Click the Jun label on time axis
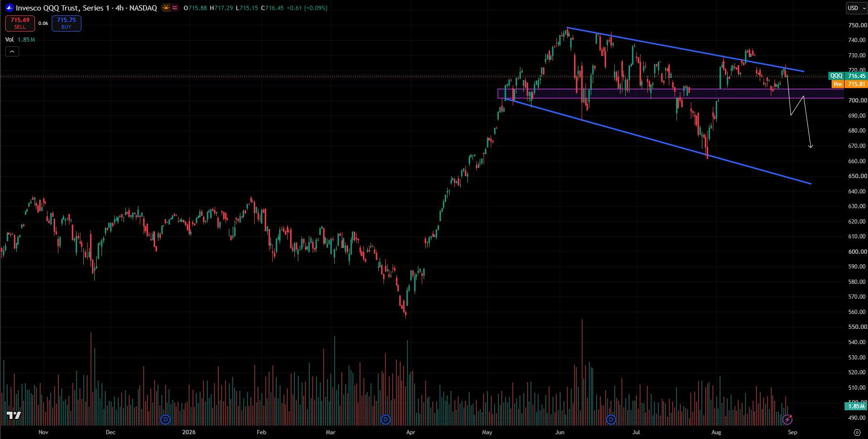The image size is (868, 439). (560, 432)
